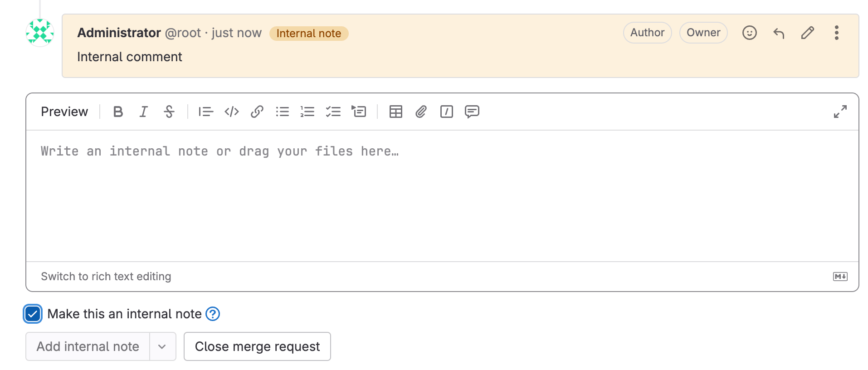Click into the internal note text area

pyautogui.click(x=442, y=195)
